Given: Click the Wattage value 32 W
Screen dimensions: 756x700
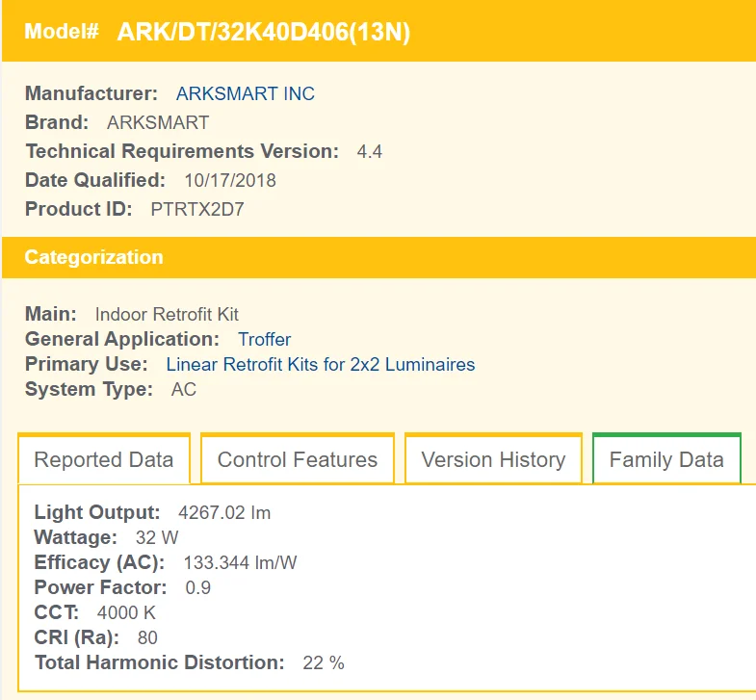Looking at the screenshot, I should (157, 537).
